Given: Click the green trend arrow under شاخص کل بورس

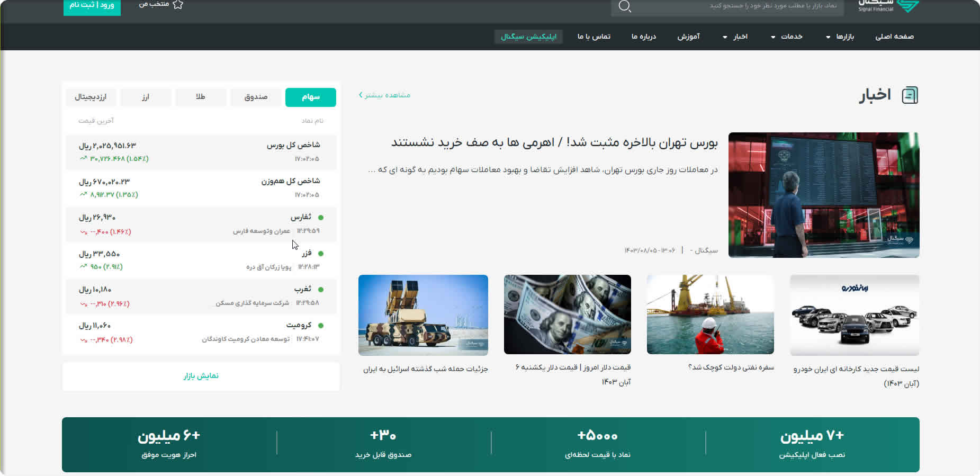Looking at the screenshot, I should coord(83,158).
